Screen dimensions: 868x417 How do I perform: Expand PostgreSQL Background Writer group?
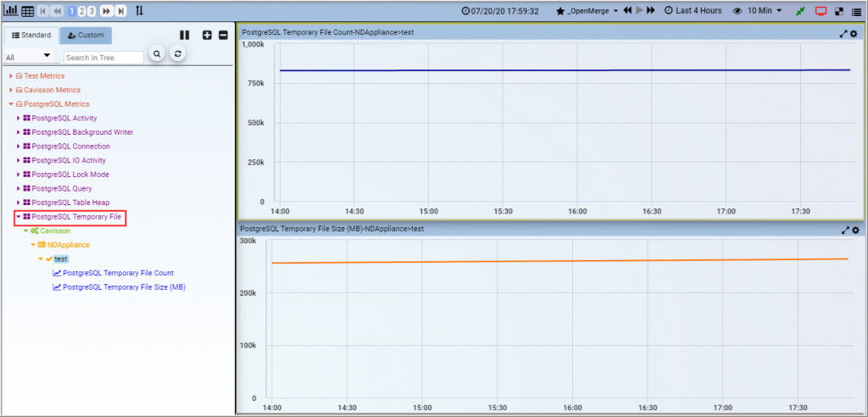[x=19, y=132]
